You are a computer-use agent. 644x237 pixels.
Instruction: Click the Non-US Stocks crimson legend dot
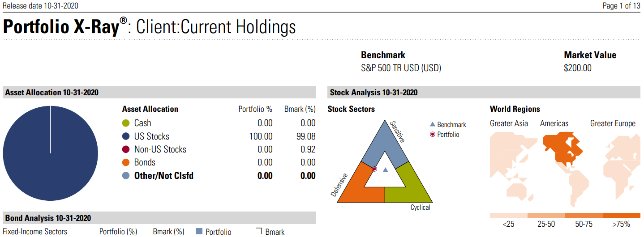(x=126, y=149)
